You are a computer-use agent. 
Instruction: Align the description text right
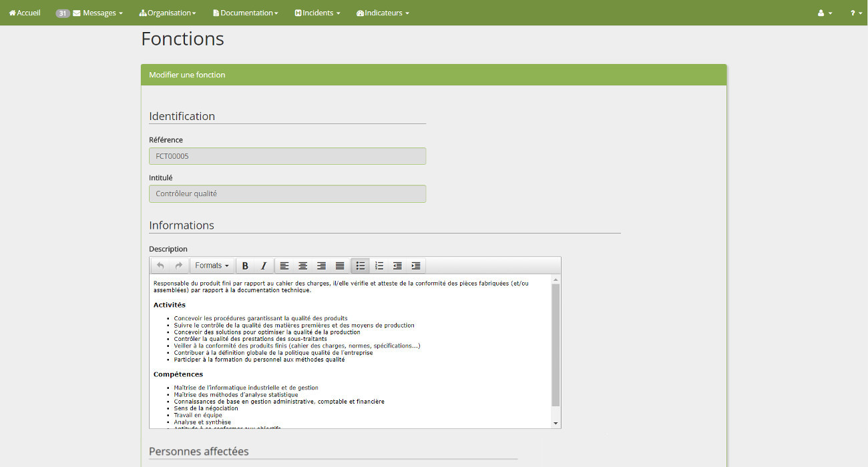(x=321, y=266)
